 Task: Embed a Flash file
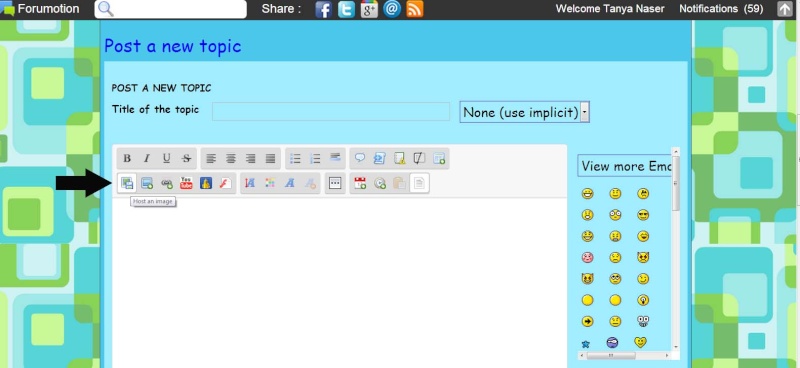[225, 183]
